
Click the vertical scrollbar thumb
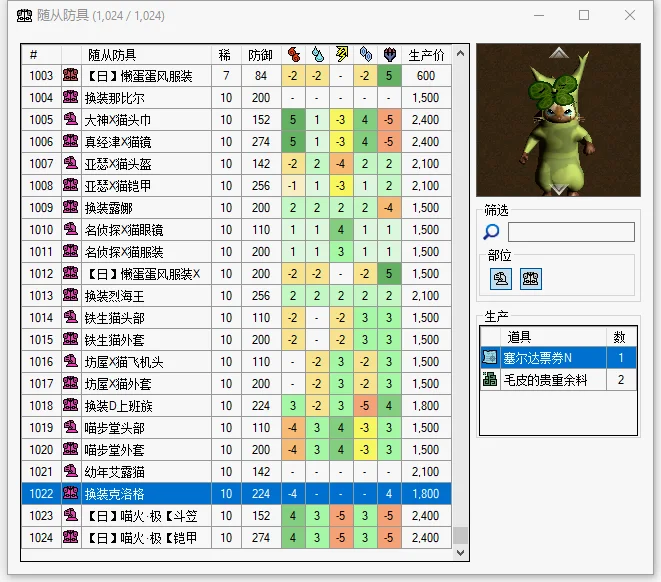point(460,535)
